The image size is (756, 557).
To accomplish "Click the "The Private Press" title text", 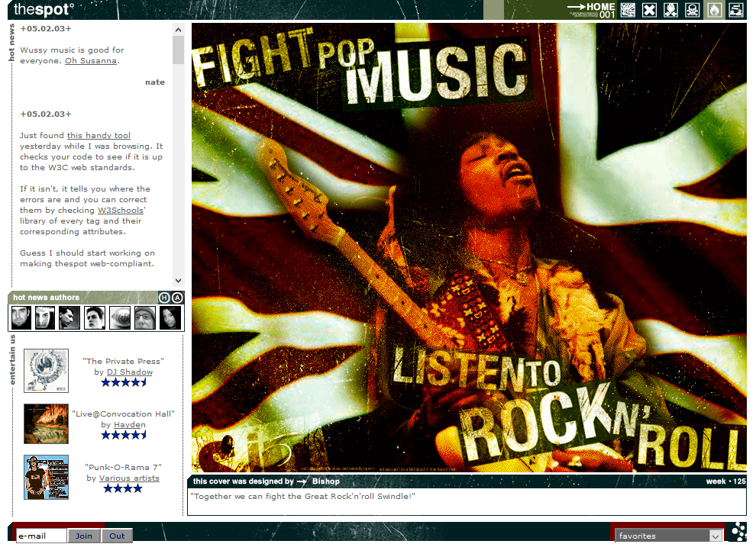I will (124, 362).
